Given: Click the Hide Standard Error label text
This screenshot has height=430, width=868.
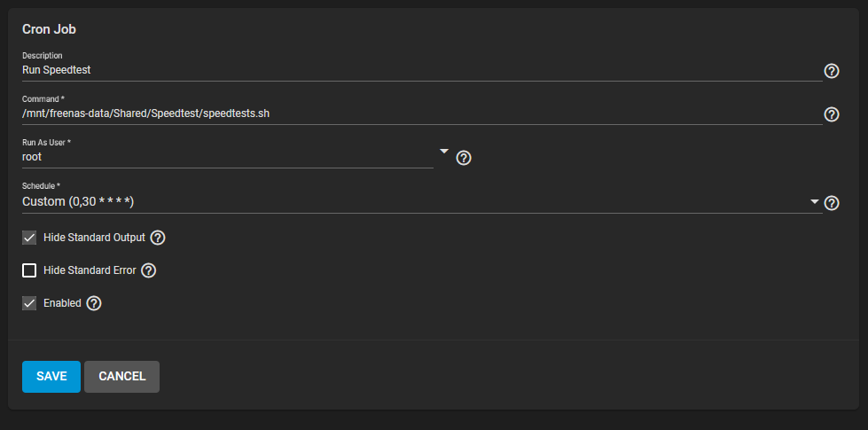Looking at the screenshot, I should (x=90, y=270).
